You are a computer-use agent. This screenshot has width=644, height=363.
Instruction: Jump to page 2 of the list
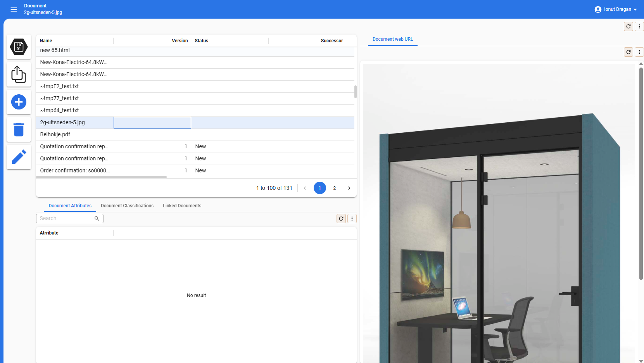pyautogui.click(x=335, y=188)
